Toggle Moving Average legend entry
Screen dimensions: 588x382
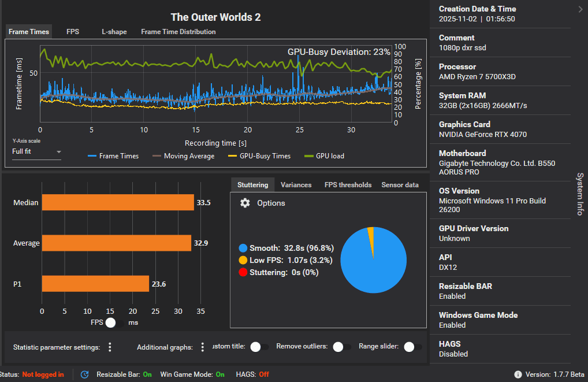tap(183, 156)
